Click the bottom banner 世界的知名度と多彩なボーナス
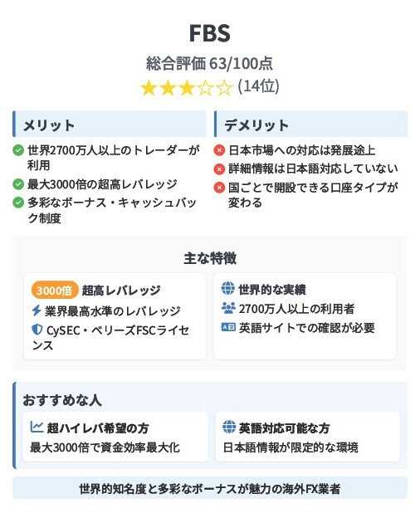Screen dimensions: 420x513 (x=210, y=489)
